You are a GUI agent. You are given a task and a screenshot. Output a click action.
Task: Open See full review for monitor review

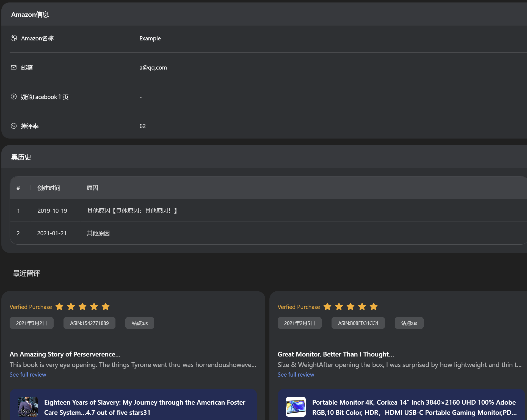(296, 374)
